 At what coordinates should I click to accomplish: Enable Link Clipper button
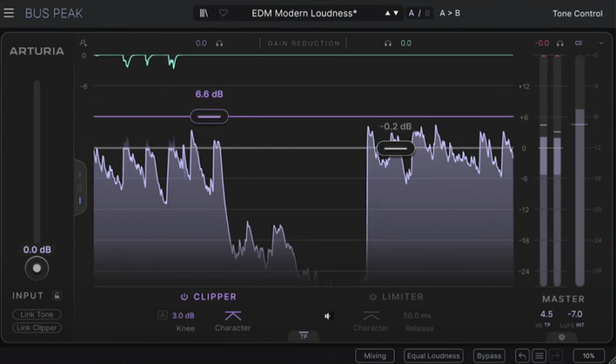pos(37,327)
